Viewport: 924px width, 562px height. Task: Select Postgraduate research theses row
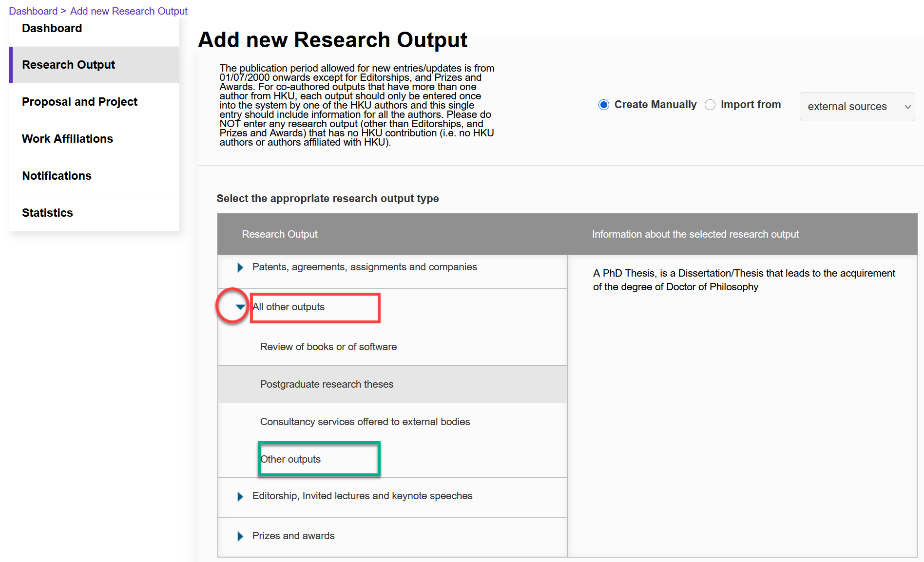[x=392, y=384]
